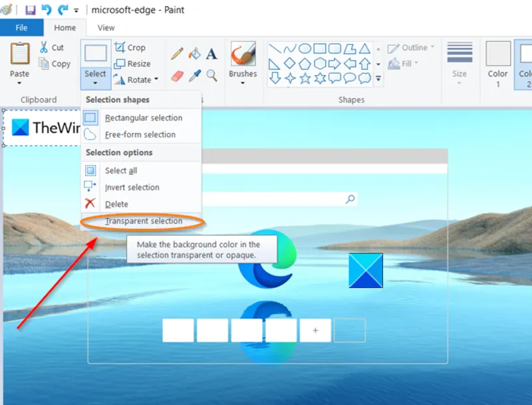Screen dimensions: 532x405
Task: Open the shape Outline dropdown
Action: tap(410, 47)
